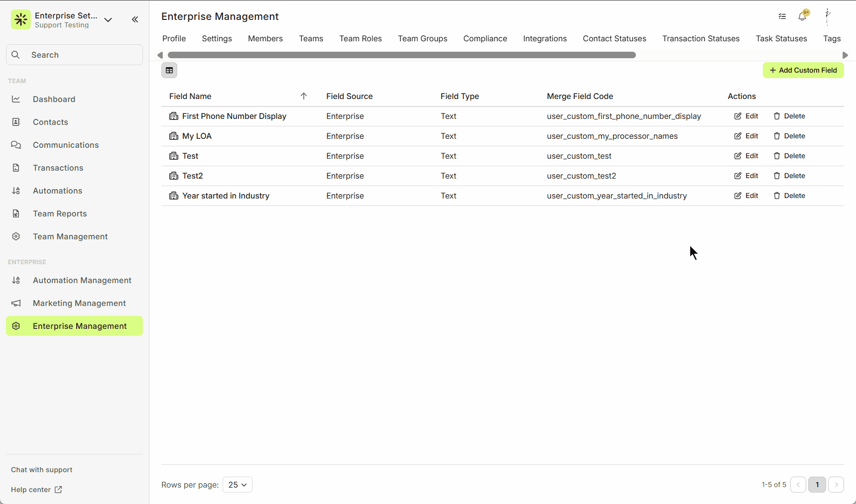Open the Rows per page dropdown
856x504 pixels.
(x=238, y=485)
